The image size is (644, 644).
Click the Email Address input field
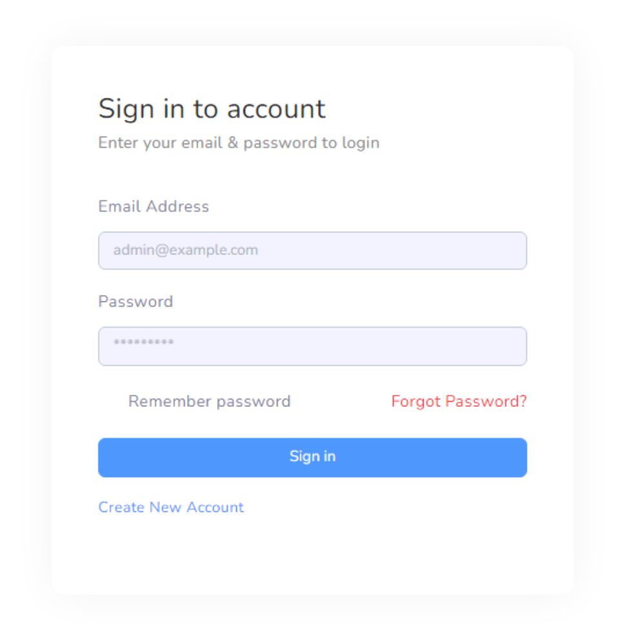click(x=312, y=251)
